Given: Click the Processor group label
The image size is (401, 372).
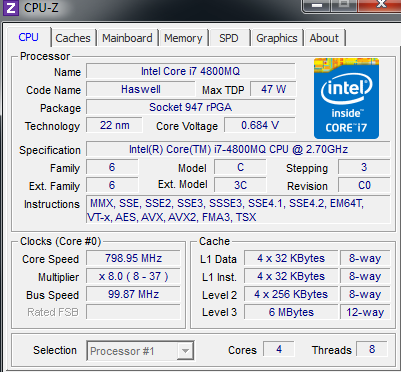Looking at the screenshot, I should click(x=45, y=56).
